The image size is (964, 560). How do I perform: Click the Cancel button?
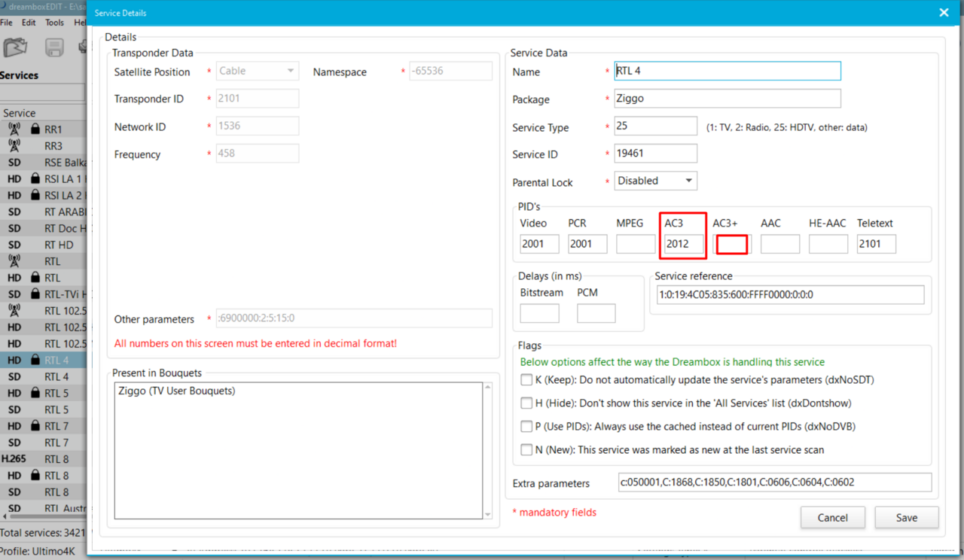832,518
